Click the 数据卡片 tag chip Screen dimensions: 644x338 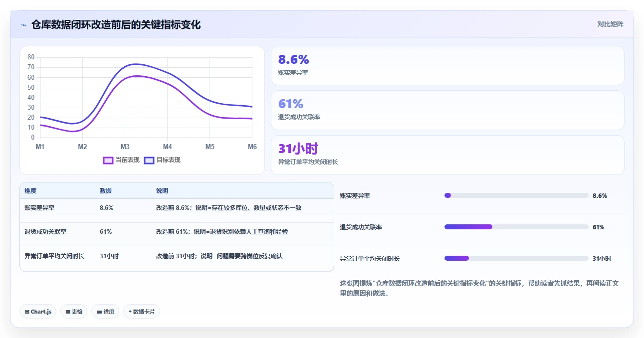tap(142, 312)
